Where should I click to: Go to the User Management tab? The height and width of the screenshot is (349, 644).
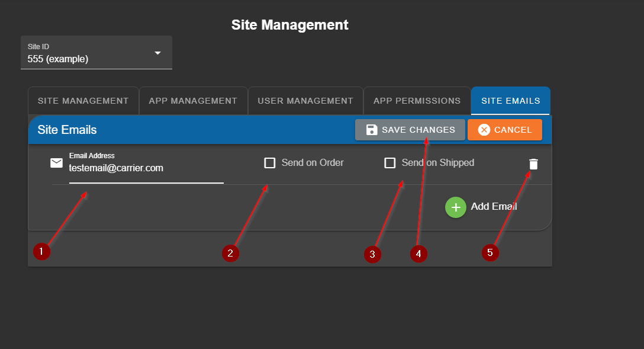305,101
